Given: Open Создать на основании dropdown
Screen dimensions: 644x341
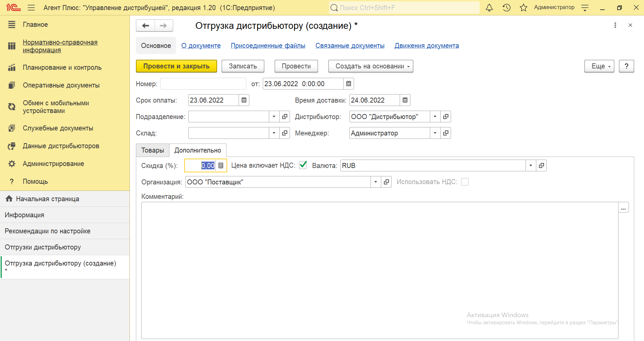Looking at the screenshot, I should tap(370, 66).
